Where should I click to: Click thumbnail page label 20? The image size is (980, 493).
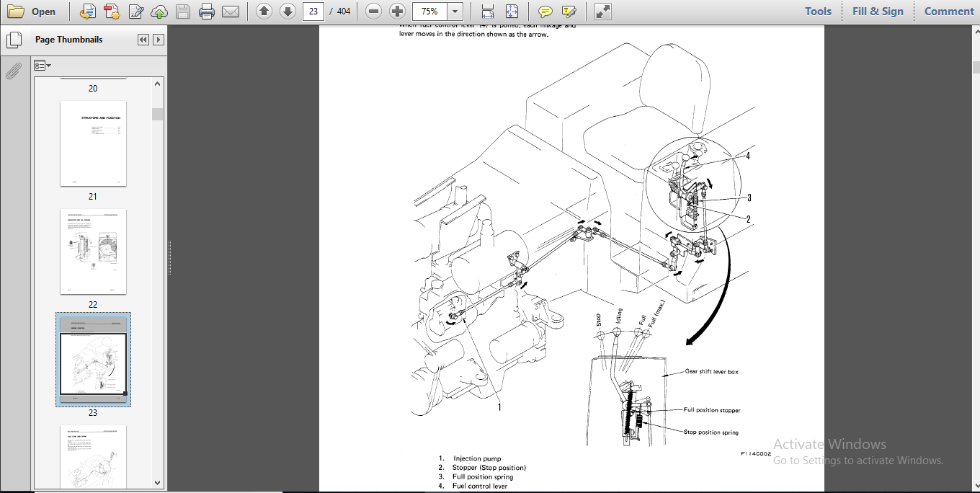93,89
